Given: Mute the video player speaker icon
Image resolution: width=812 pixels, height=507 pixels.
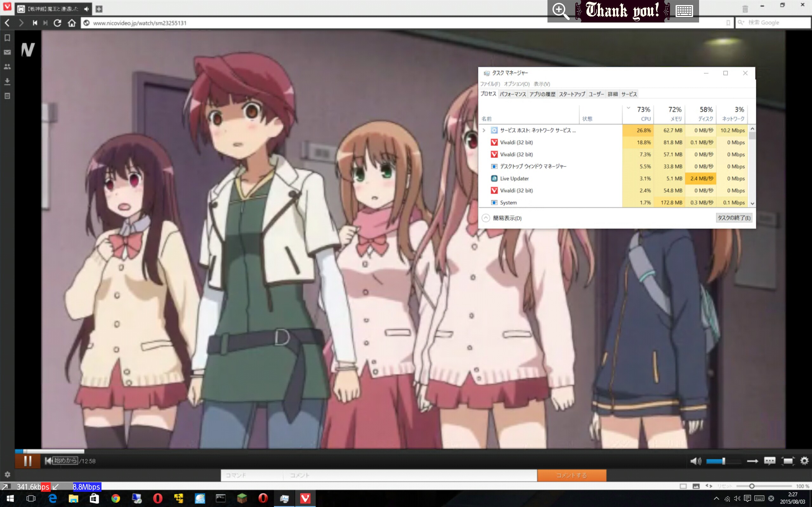Looking at the screenshot, I should coord(695,461).
